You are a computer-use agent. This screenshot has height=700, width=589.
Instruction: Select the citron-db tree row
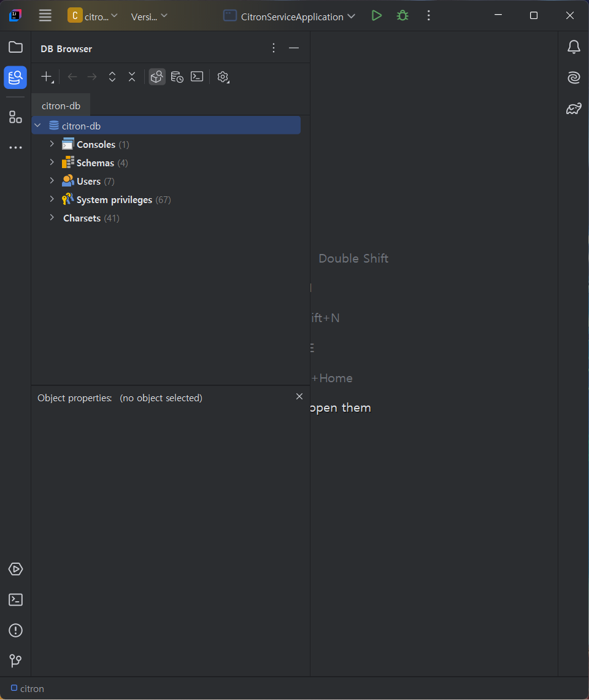pyautogui.click(x=166, y=125)
